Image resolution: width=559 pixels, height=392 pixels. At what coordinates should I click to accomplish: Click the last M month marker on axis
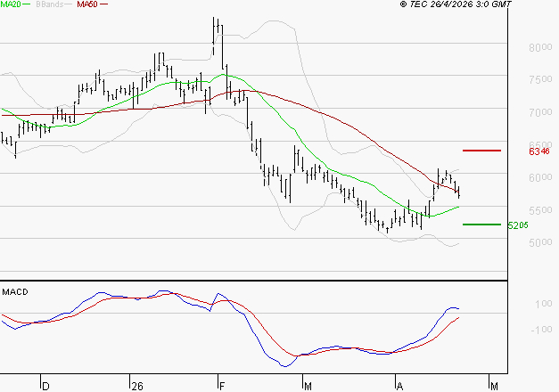point(494,387)
